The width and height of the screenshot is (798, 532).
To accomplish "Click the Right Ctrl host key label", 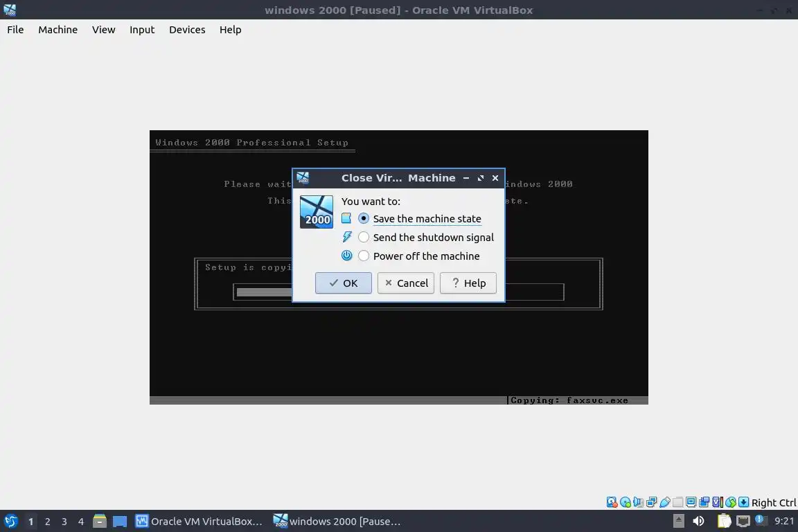I will point(774,502).
